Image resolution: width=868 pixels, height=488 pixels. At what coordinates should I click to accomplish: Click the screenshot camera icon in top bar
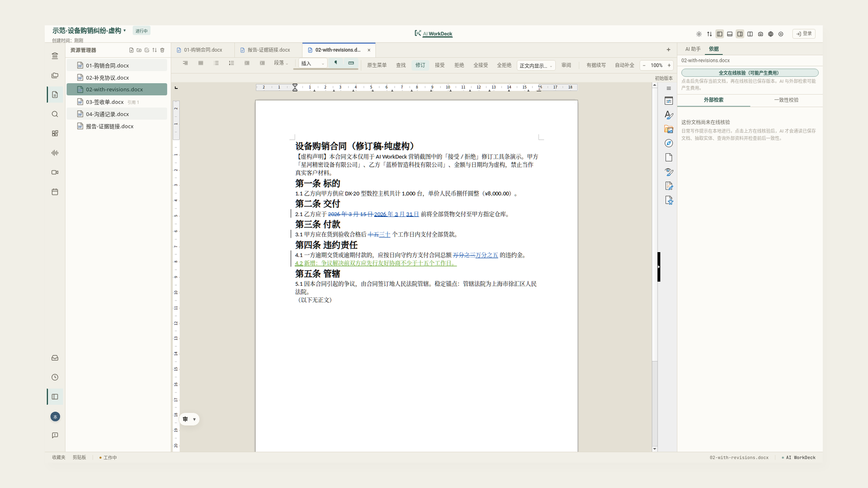(x=760, y=34)
